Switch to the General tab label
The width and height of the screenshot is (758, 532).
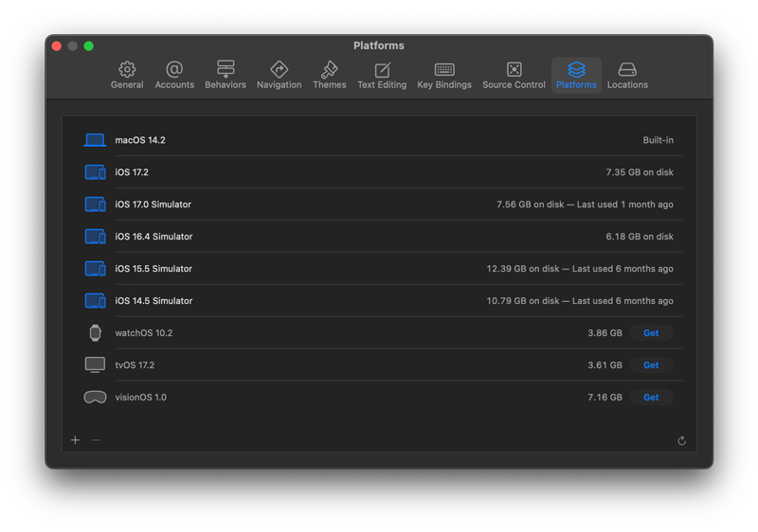tap(127, 84)
